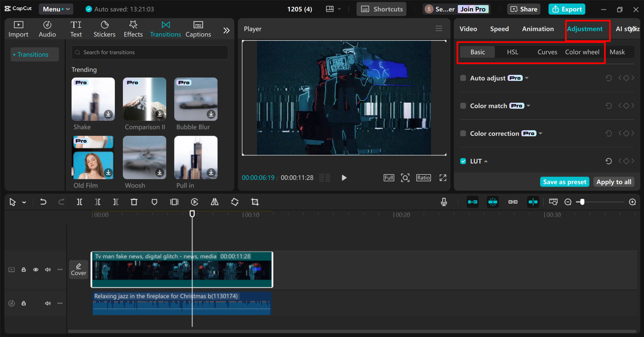Download the Shake transition
Viewport: 644px width, 337px height.
tap(108, 114)
